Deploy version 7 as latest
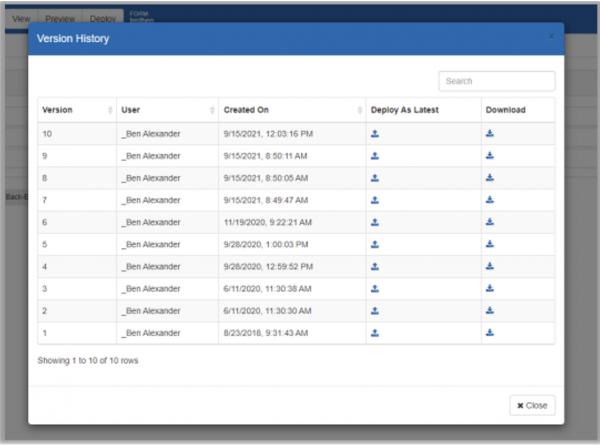This screenshot has height=445, width=600. (x=375, y=200)
